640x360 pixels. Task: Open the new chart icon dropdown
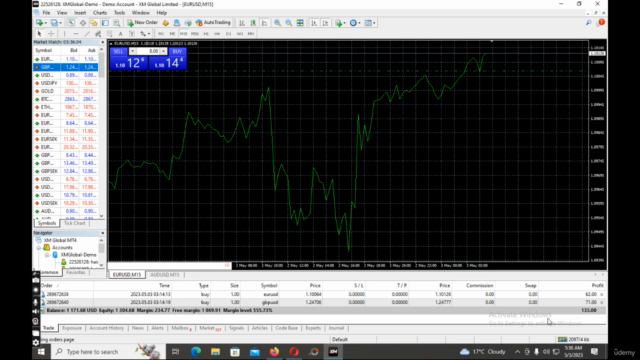pyautogui.click(x=41, y=23)
